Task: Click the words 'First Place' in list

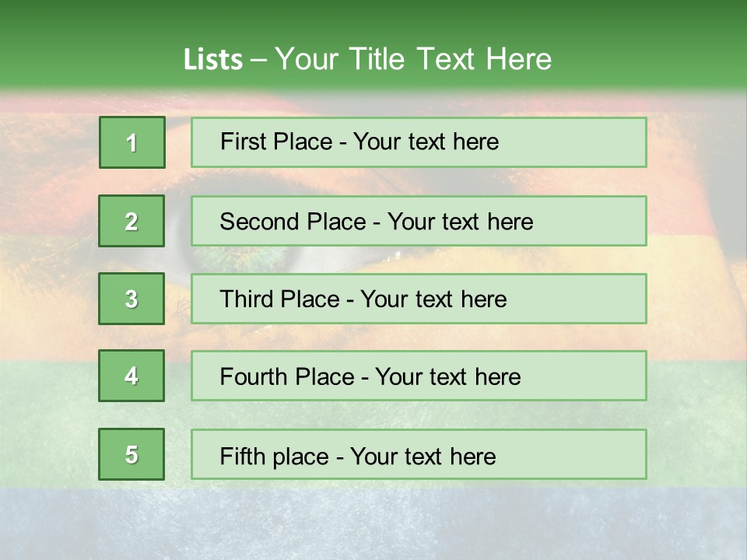Action: point(276,142)
